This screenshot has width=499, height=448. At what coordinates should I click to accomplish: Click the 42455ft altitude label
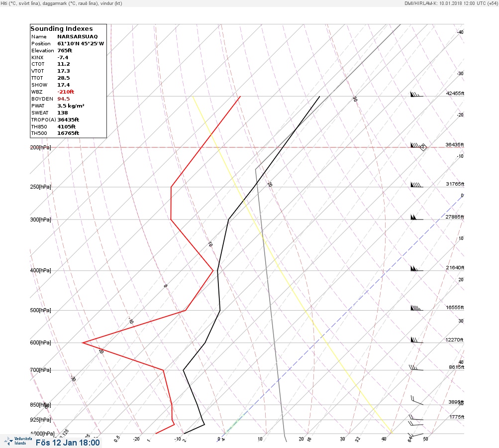(x=455, y=94)
